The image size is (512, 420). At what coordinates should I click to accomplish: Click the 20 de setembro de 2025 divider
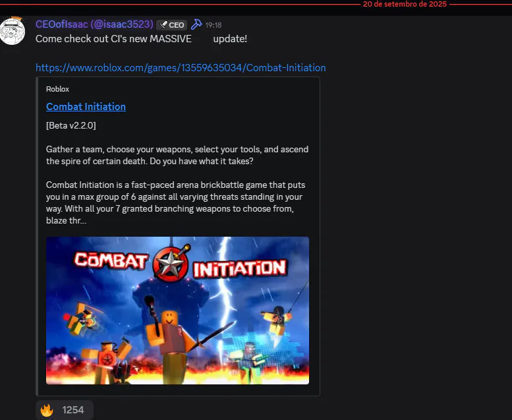(405, 4)
